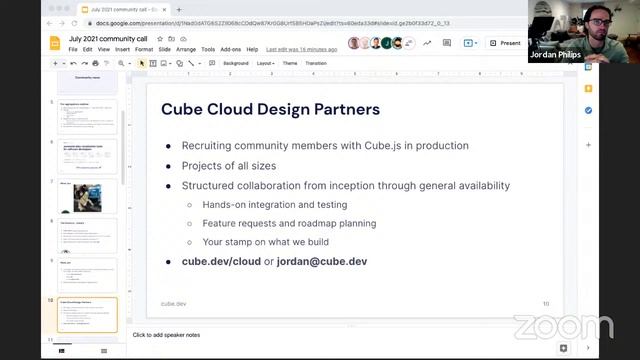Switch to filmstrip view at the bottom left
This screenshot has width=640, height=360.
click(x=62, y=351)
